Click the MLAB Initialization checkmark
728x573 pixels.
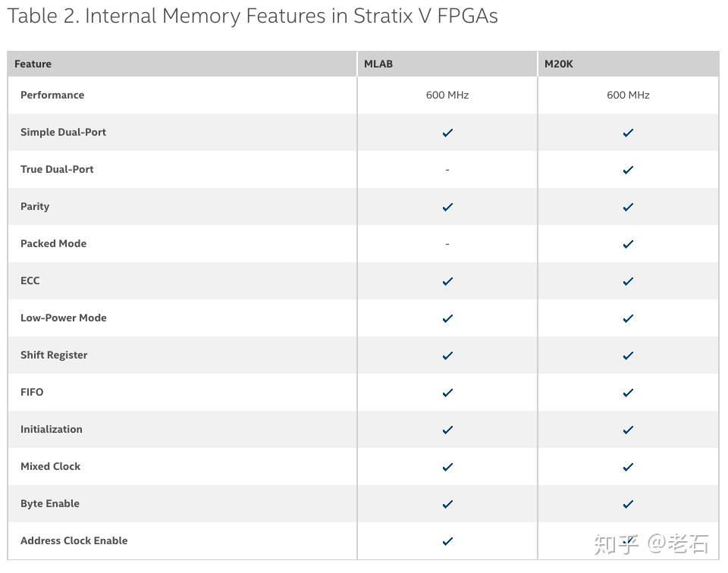pos(447,430)
